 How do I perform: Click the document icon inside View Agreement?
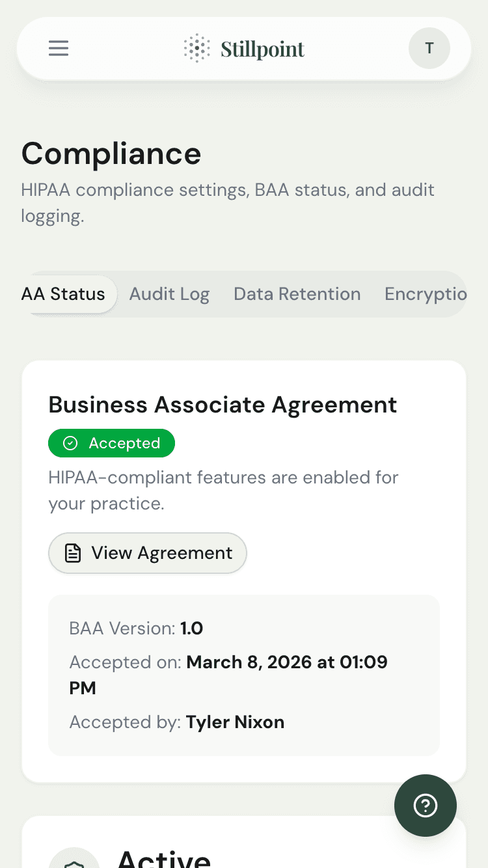click(x=73, y=552)
